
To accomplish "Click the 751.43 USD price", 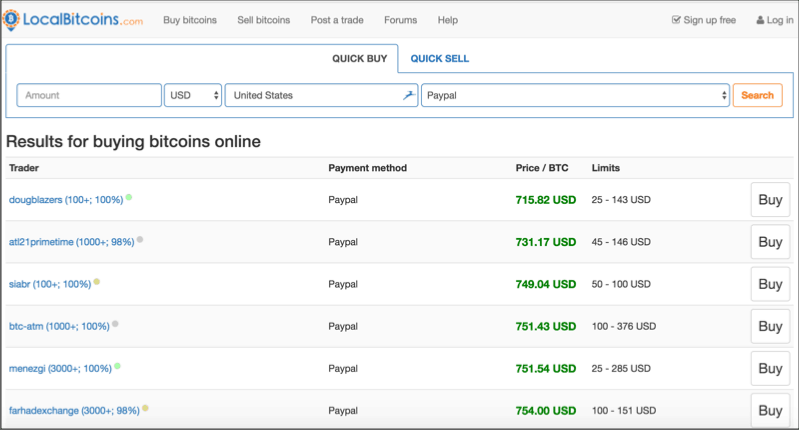I will (x=546, y=327).
